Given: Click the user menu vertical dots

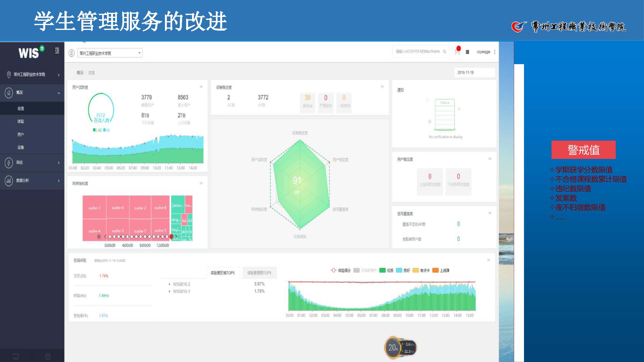Looking at the screenshot, I should [495, 52].
